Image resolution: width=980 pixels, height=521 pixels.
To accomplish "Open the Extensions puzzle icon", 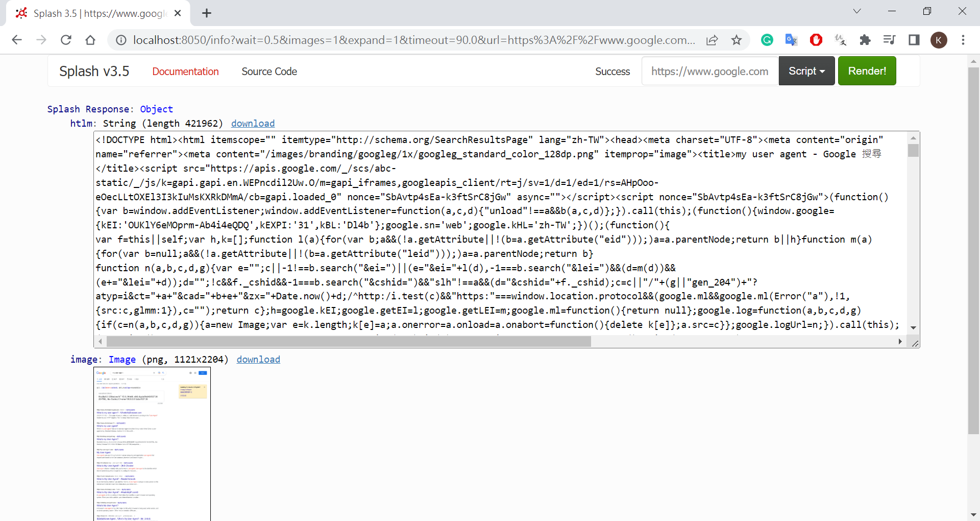I will click(865, 40).
